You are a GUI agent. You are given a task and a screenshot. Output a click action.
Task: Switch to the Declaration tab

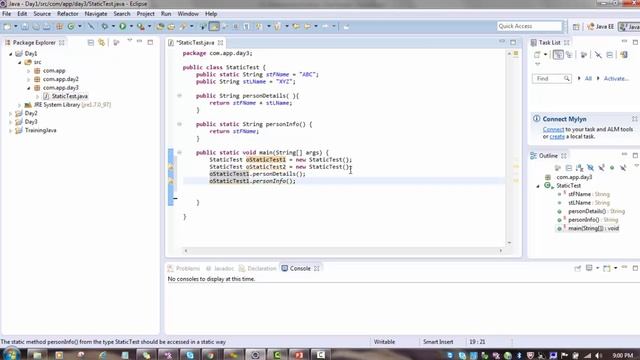coord(258,269)
